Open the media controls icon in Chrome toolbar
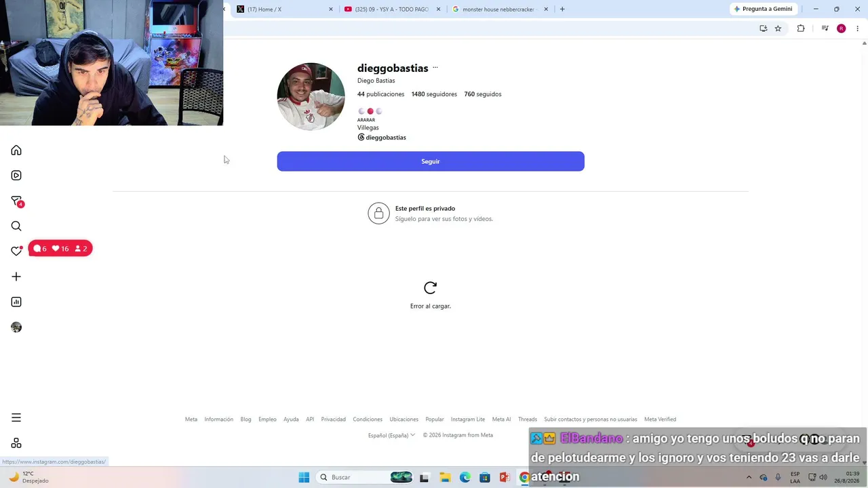Image resolution: width=868 pixels, height=488 pixels. point(825,28)
